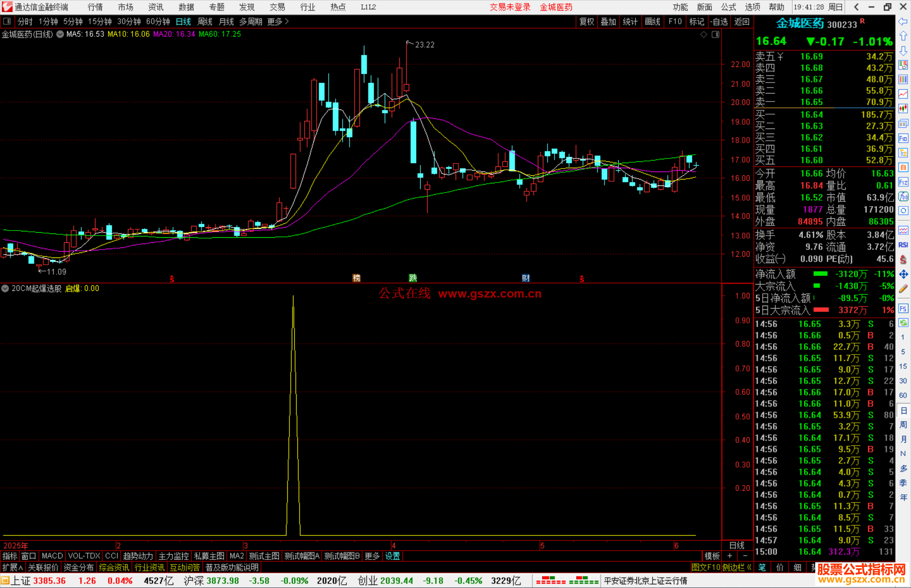
Task: Click the red S icon in sidebar
Action: pos(903,260)
